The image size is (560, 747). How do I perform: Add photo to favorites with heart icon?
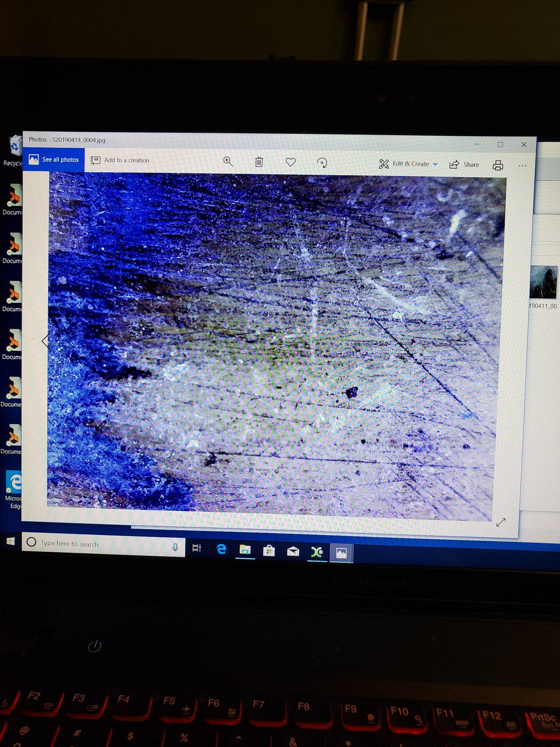coord(290,162)
